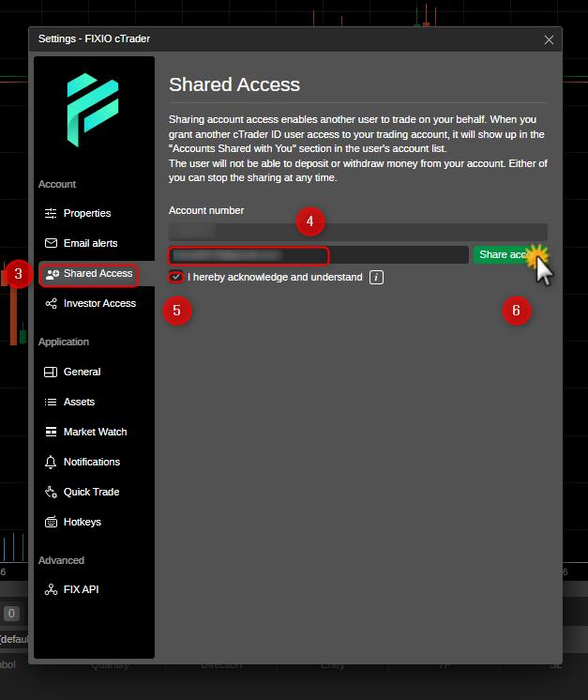588x700 pixels.
Task: Click the Investor Access share icon
Action: [x=51, y=304]
